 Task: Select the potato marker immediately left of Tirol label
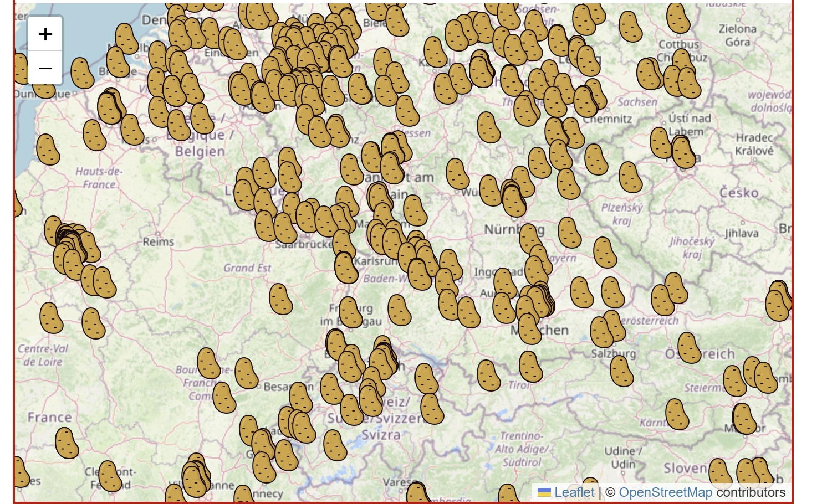(x=489, y=376)
